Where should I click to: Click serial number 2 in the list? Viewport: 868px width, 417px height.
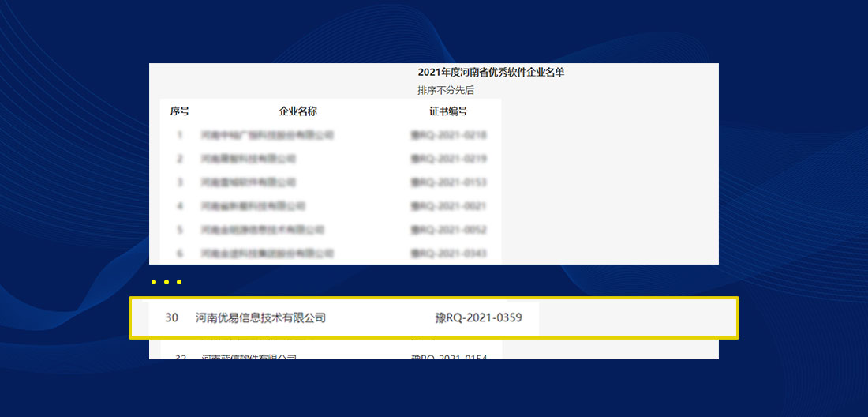(x=180, y=159)
